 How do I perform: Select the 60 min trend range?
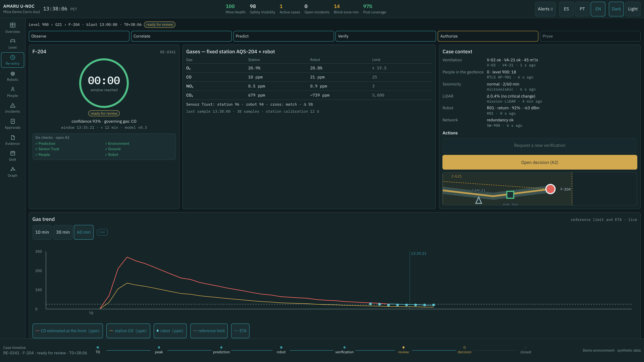pos(84,232)
